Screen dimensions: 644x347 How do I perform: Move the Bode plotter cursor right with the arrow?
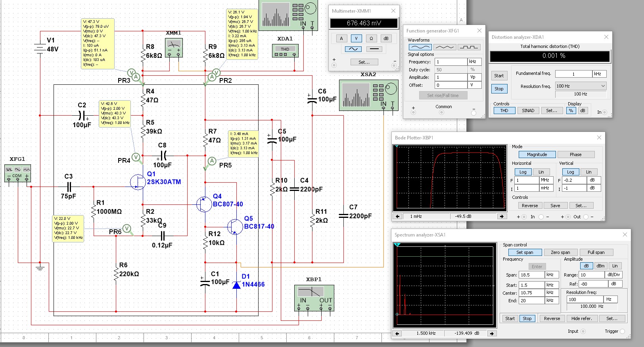pos(502,216)
